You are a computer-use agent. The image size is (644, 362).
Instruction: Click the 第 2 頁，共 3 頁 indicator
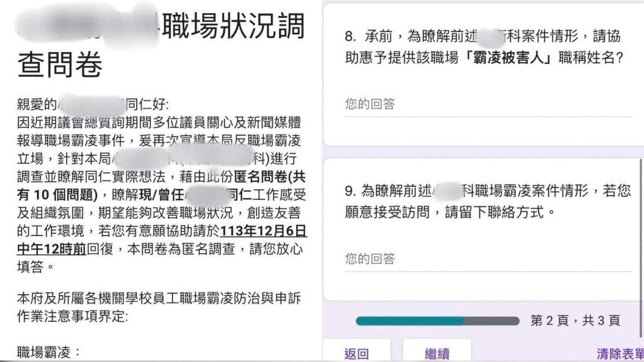(575, 321)
